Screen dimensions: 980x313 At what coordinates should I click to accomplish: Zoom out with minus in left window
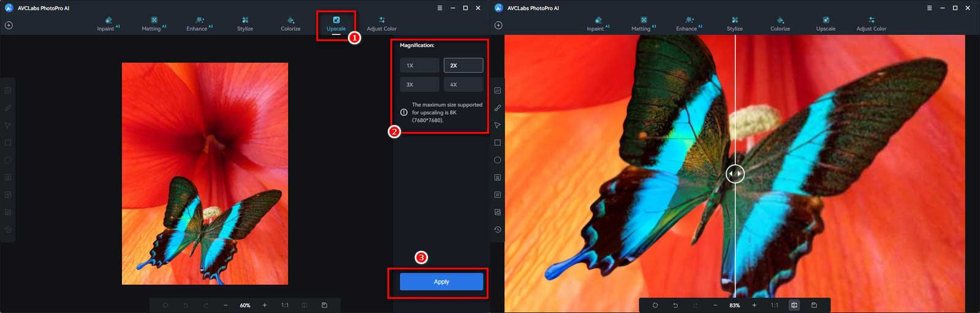coord(226,305)
